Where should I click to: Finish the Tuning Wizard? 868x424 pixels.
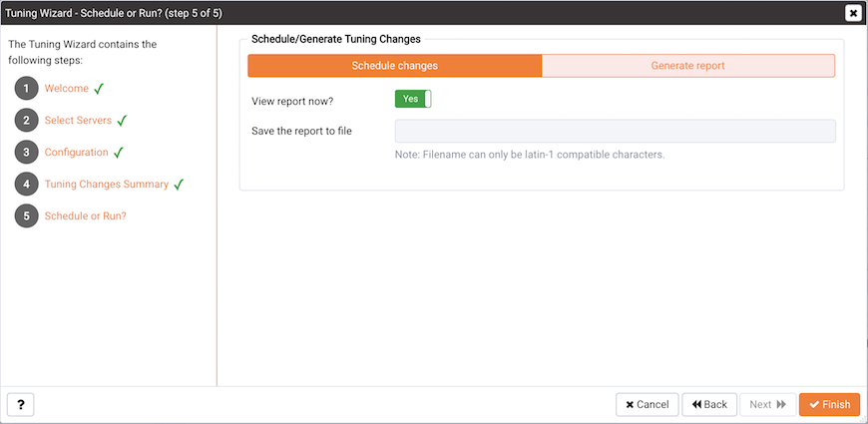coord(829,405)
